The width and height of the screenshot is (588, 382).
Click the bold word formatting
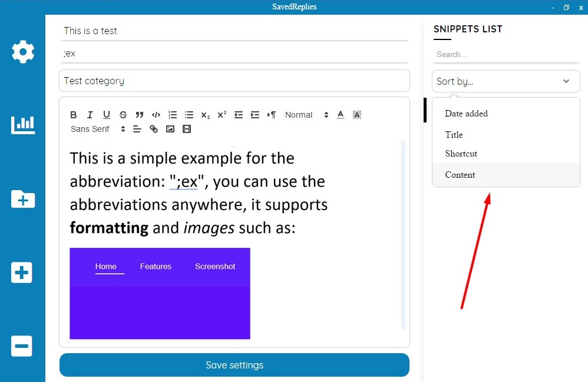[109, 228]
